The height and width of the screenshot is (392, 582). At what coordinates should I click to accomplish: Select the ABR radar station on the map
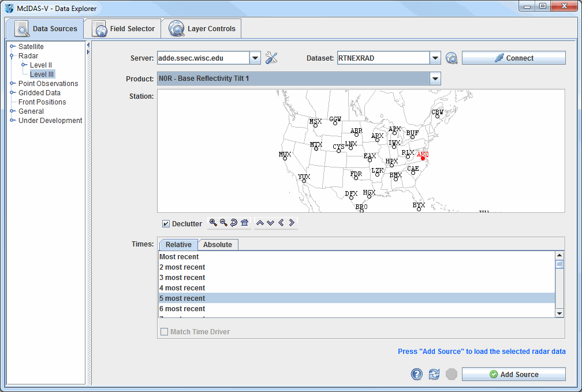(356, 135)
